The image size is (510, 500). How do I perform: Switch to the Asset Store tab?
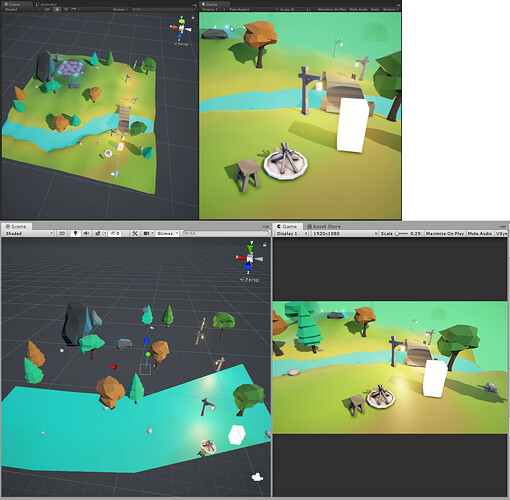[x=324, y=226]
